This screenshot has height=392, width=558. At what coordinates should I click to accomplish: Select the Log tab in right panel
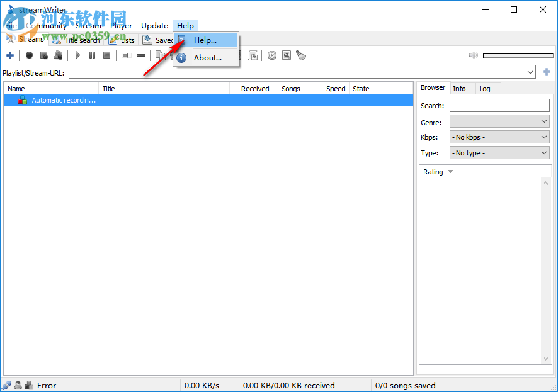(486, 88)
